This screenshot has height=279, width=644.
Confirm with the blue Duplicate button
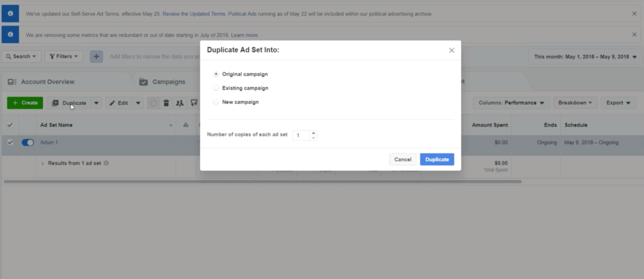(437, 159)
